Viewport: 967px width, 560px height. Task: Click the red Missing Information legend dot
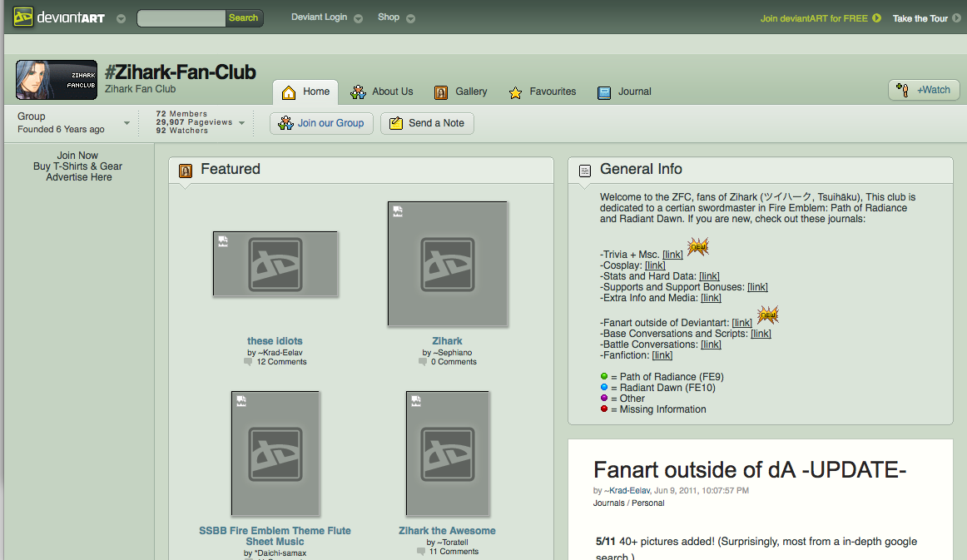pos(604,409)
